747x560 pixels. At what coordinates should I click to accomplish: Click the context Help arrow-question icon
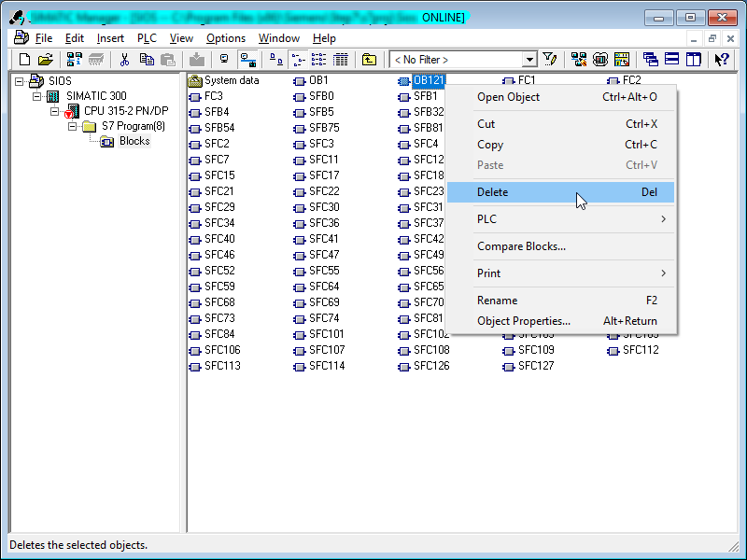(x=722, y=59)
